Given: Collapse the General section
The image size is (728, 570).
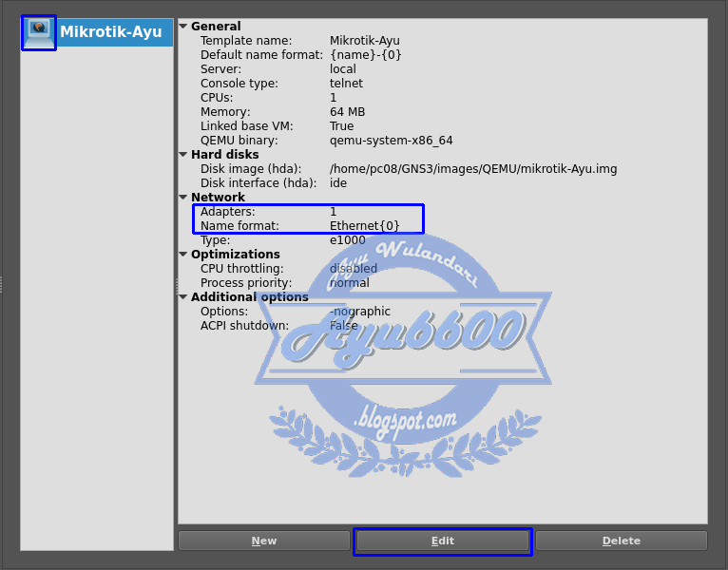Looking at the screenshot, I should [x=183, y=27].
